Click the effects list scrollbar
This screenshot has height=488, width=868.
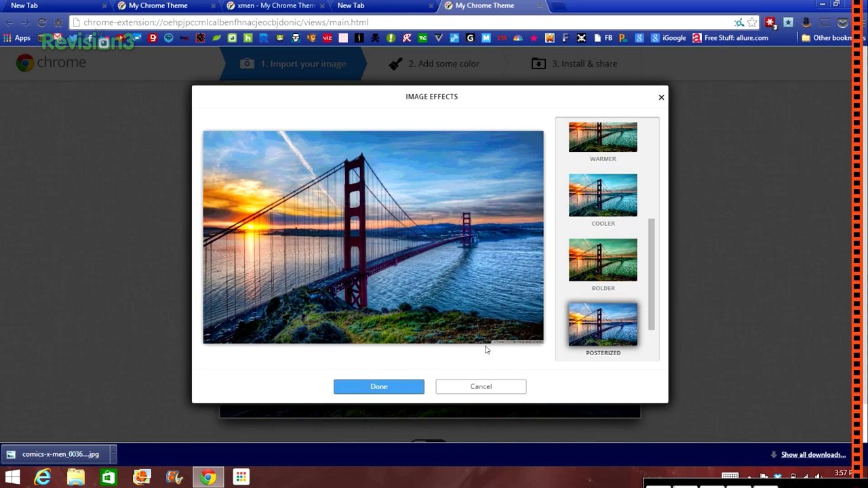652,274
